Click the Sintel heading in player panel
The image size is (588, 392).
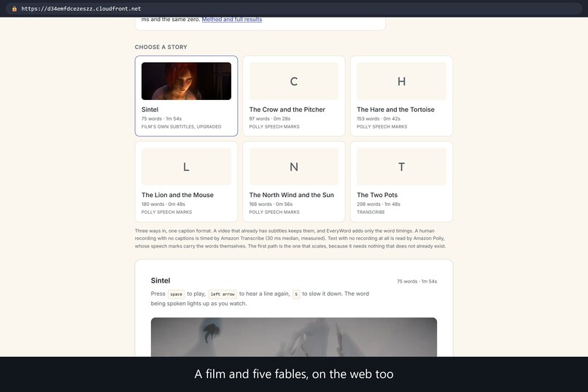(x=160, y=280)
